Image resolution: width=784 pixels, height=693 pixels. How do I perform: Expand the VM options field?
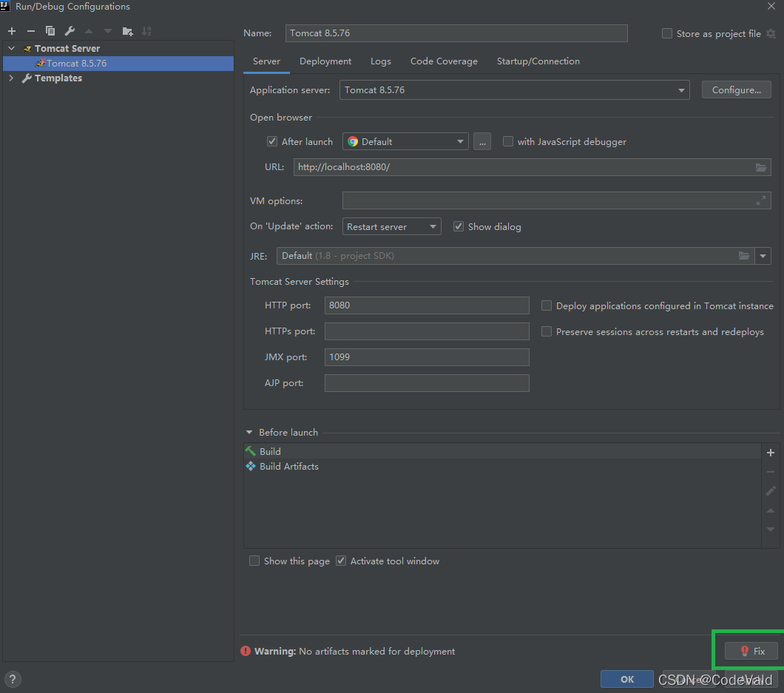[x=761, y=200]
